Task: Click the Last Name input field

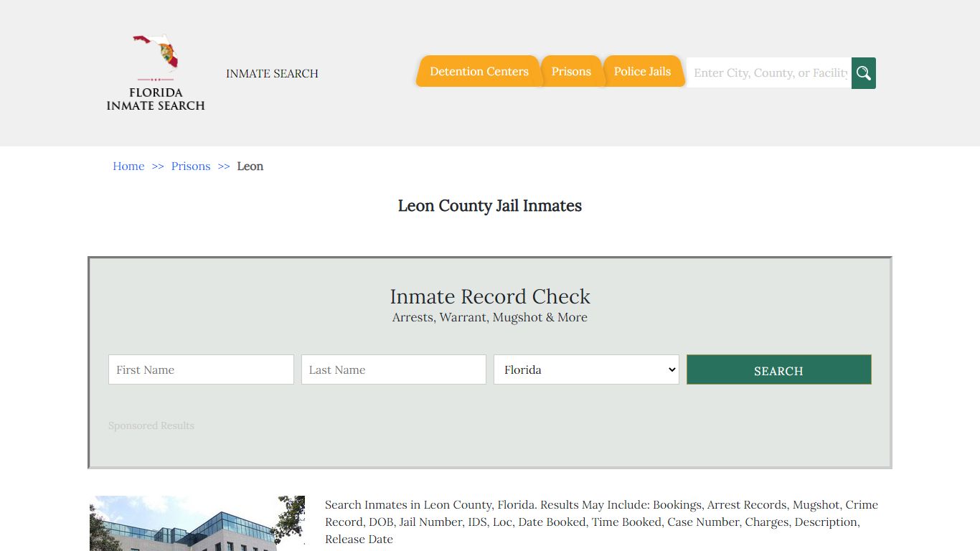Action: coord(394,369)
